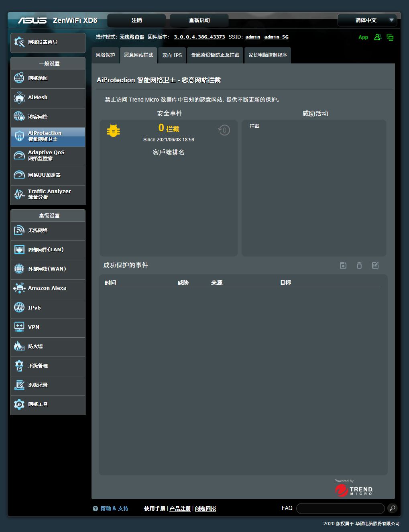Open the network tools gear icon
The width and height of the screenshot is (409, 532).
[x=19, y=404]
